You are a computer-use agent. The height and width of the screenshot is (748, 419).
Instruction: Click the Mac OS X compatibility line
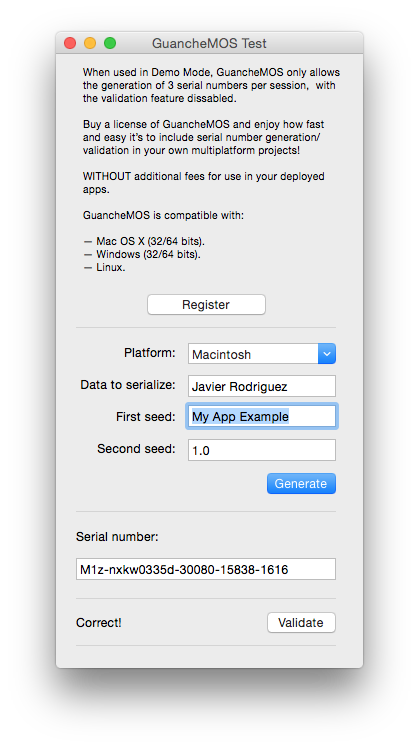[x=144, y=241]
